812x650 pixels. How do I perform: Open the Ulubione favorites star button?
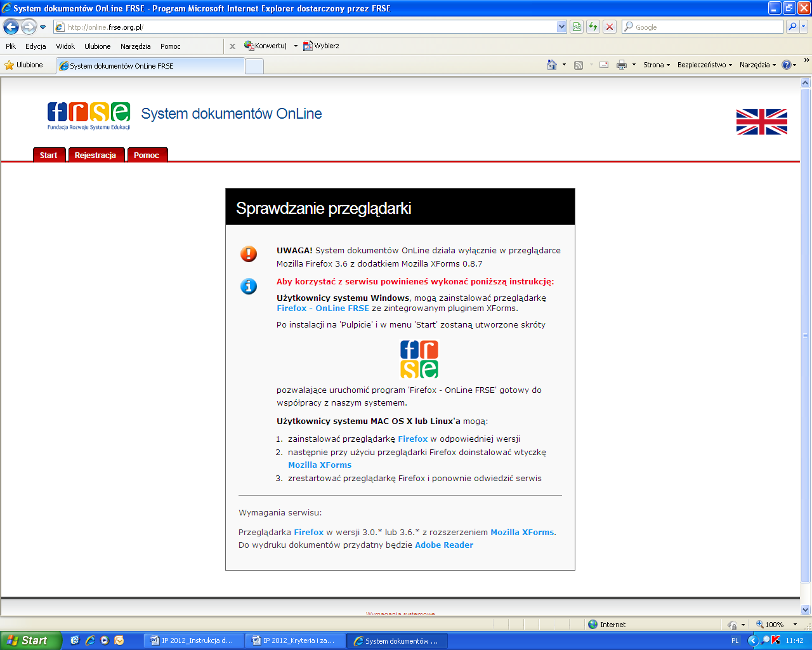[23, 65]
